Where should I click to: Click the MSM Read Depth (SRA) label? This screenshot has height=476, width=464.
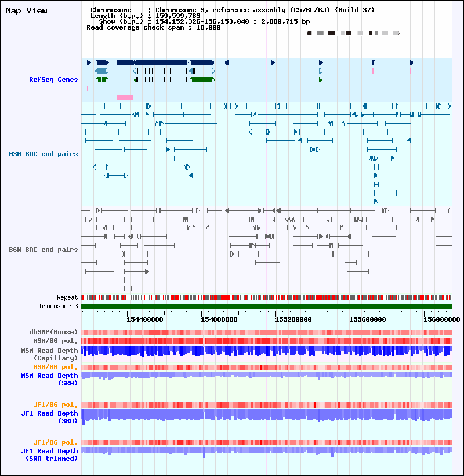click(49, 379)
